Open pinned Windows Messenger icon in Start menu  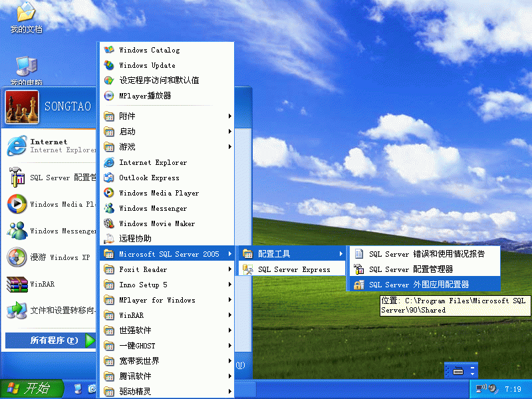tap(17, 231)
